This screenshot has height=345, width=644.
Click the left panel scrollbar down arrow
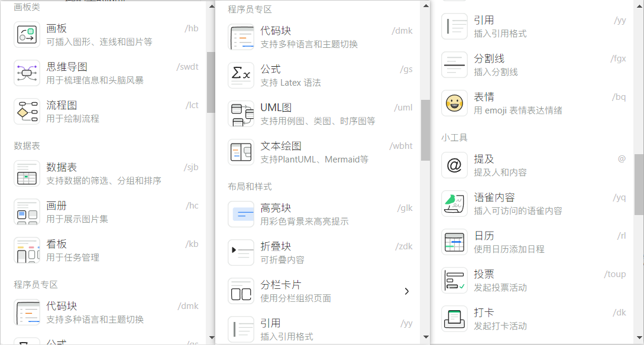212,338
